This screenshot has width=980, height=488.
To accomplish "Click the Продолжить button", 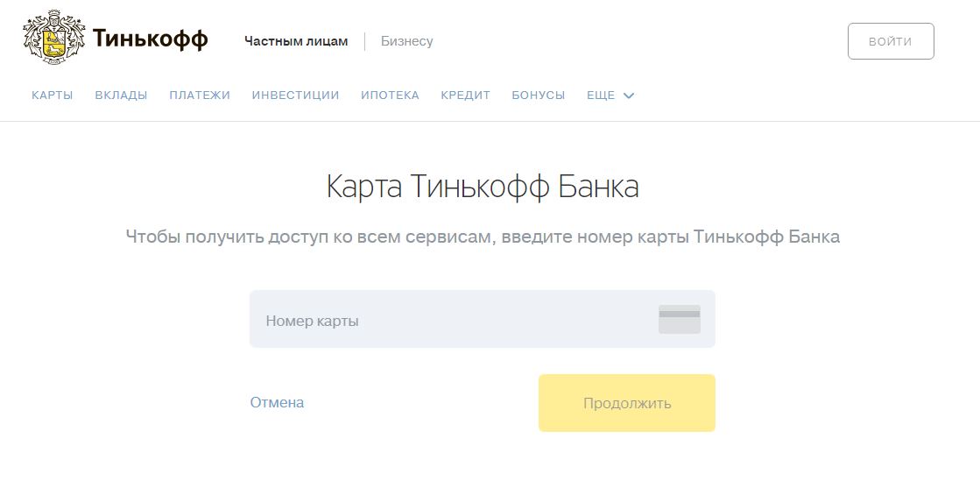I will 627,403.
